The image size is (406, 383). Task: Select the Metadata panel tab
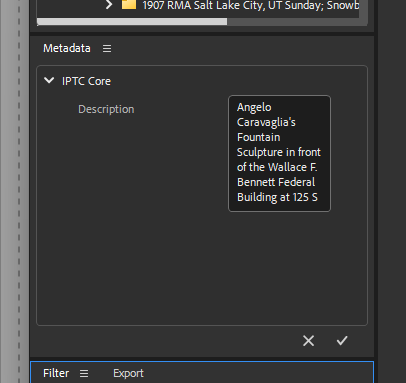click(x=67, y=48)
